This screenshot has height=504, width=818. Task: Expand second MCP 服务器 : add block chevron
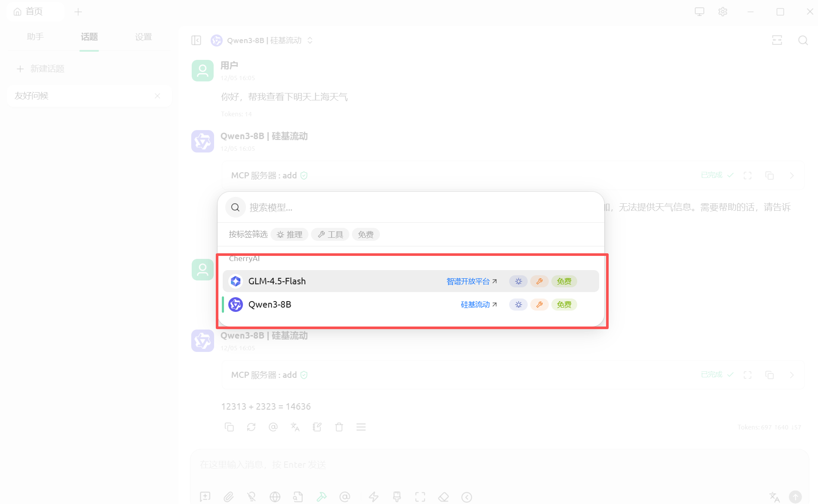[x=792, y=375]
